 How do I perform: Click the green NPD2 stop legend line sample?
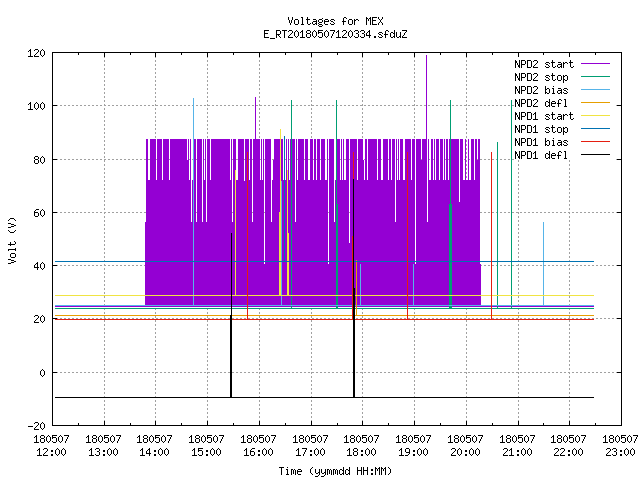[595, 76]
